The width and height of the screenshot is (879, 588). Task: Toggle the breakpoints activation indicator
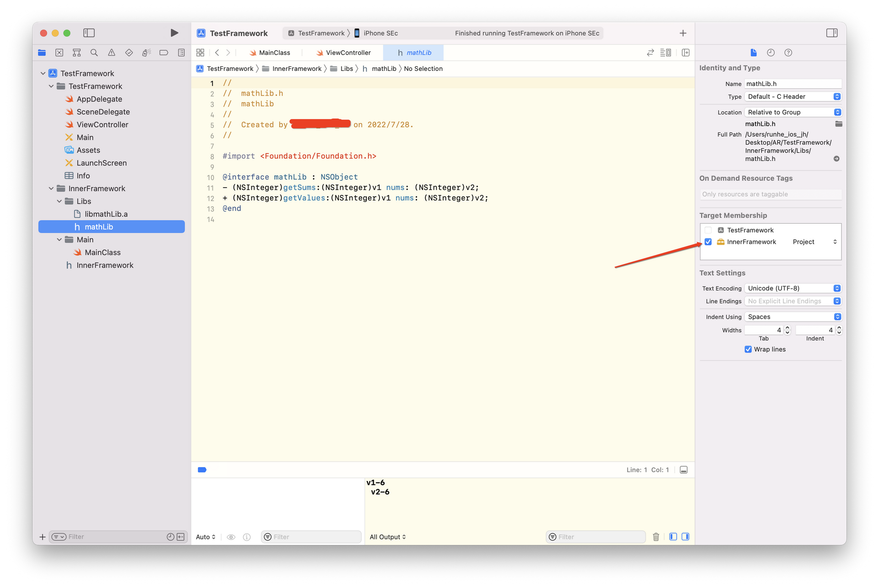(202, 470)
